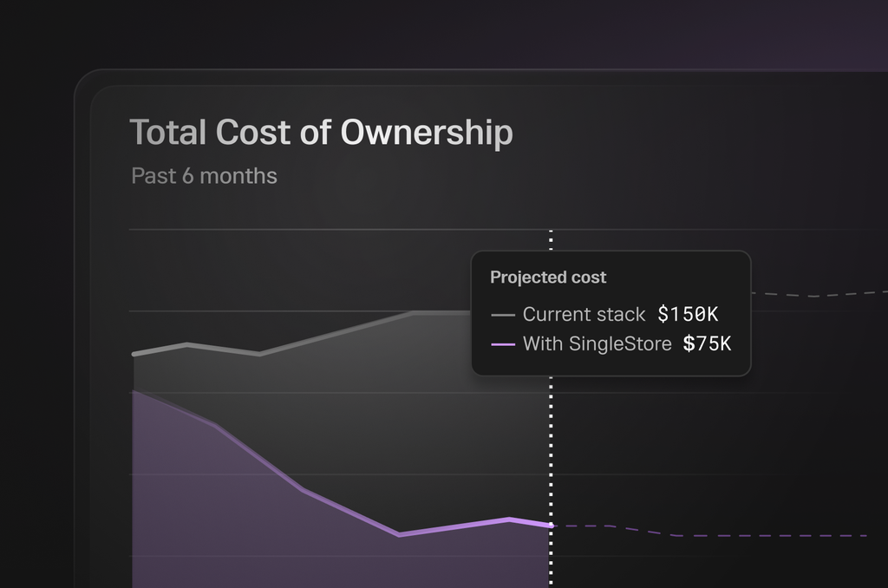The image size is (888, 588).
Task: Select the Current stack legend label
Action: pos(584,314)
